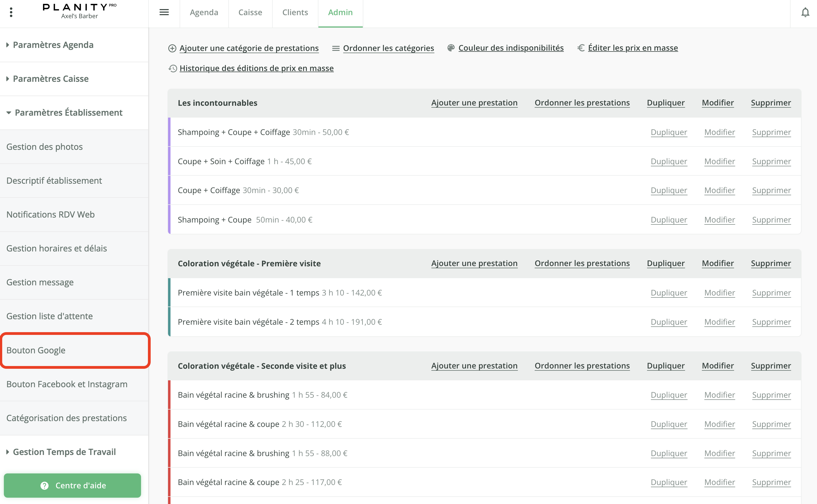Open the three-dot menu beside Planity logo
Viewport: 817px width, 504px height.
click(x=11, y=12)
